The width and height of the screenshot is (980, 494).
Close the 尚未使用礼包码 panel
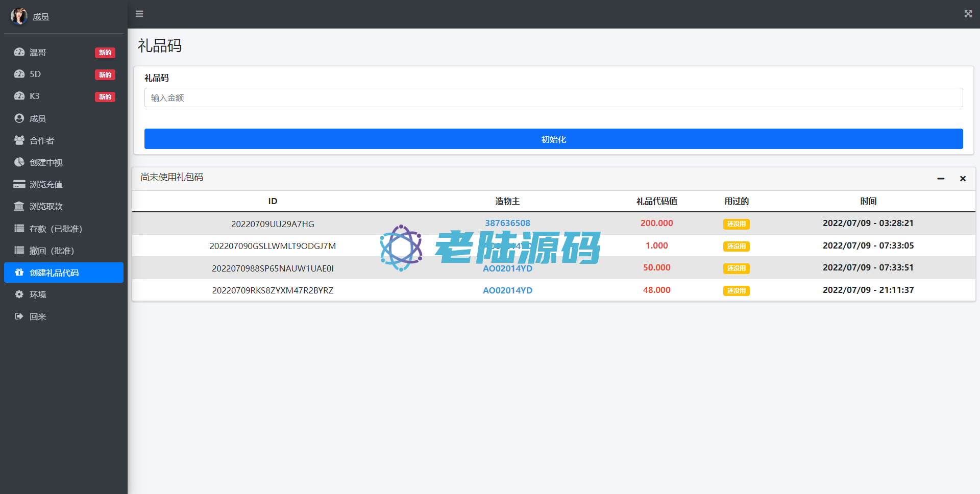pyautogui.click(x=963, y=179)
